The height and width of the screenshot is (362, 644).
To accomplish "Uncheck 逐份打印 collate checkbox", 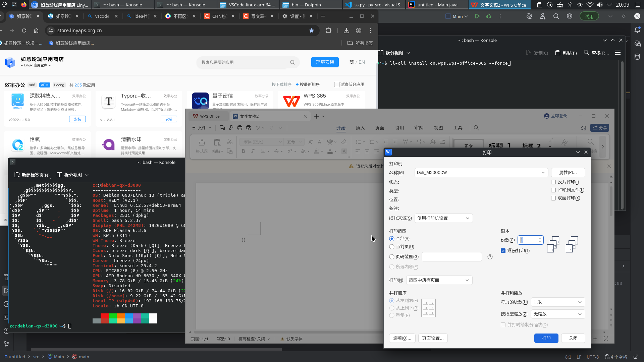I will point(503,251).
